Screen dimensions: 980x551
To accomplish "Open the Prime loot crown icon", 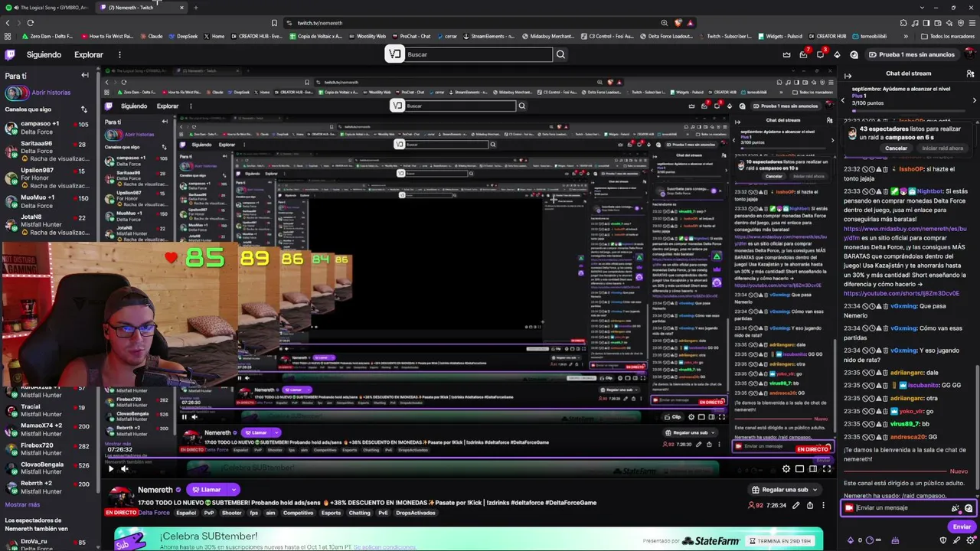I will [x=786, y=54].
